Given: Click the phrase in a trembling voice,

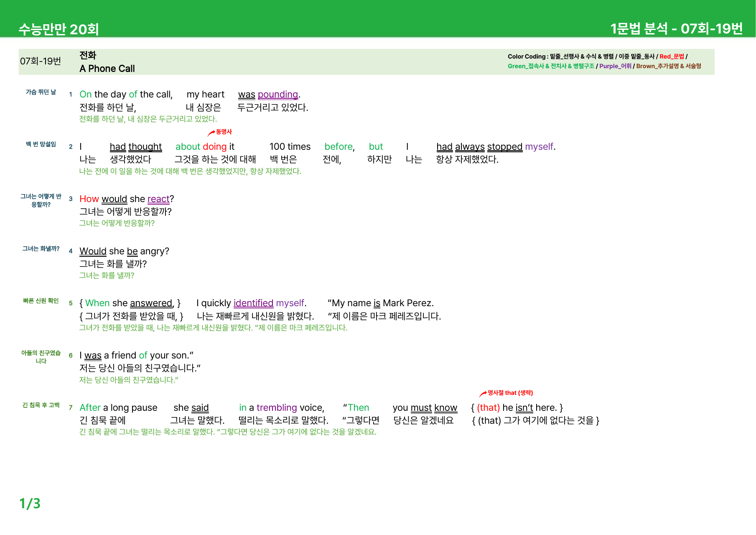Looking at the screenshot, I should pos(282,408).
